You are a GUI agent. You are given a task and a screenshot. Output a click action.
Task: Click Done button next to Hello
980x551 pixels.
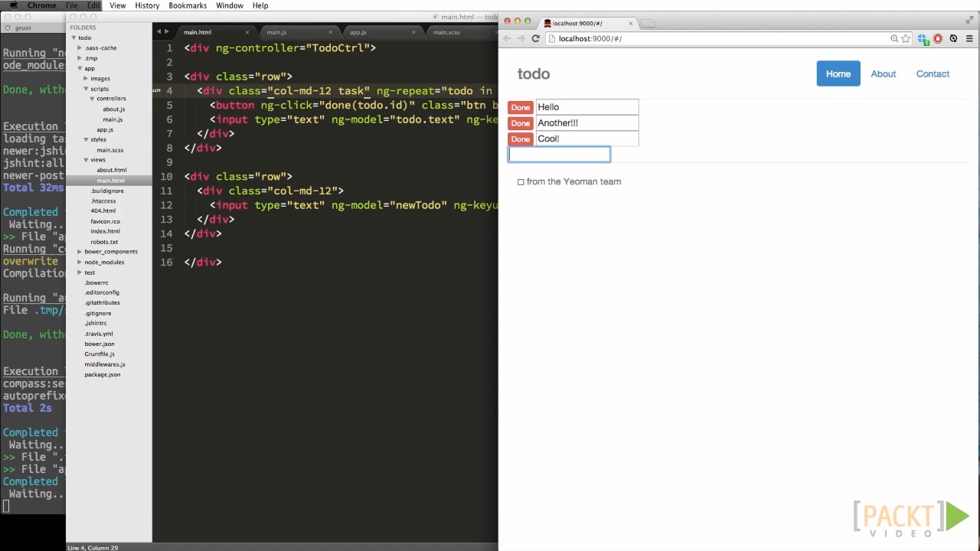click(x=521, y=108)
